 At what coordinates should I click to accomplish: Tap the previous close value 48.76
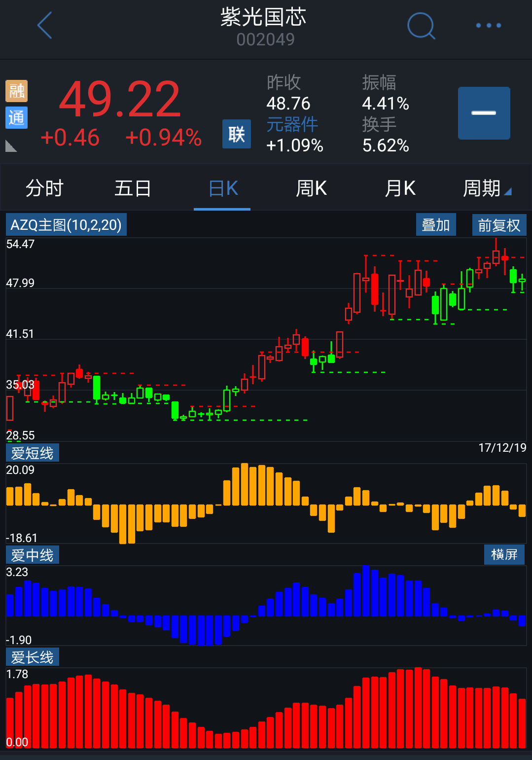(x=288, y=104)
